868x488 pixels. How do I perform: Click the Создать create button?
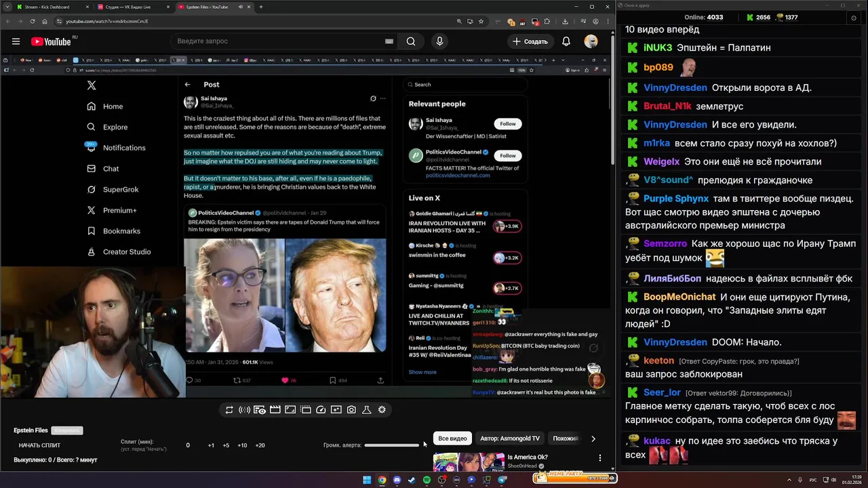pyautogui.click(x=530, y=41)
